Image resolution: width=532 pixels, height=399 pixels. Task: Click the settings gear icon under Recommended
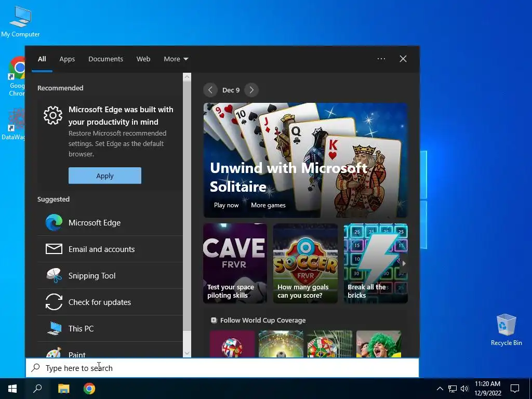pyautogui.click(x=53, y=115)
